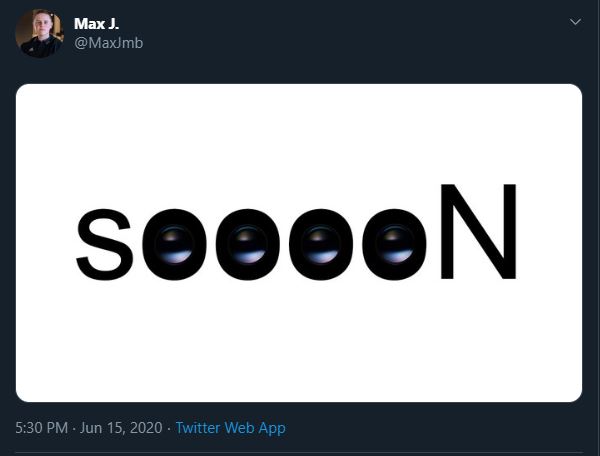Viewport: 600px width, 456px height.
Task: Select the fourth camera lens before N
Action: click(x=394, y=244)
